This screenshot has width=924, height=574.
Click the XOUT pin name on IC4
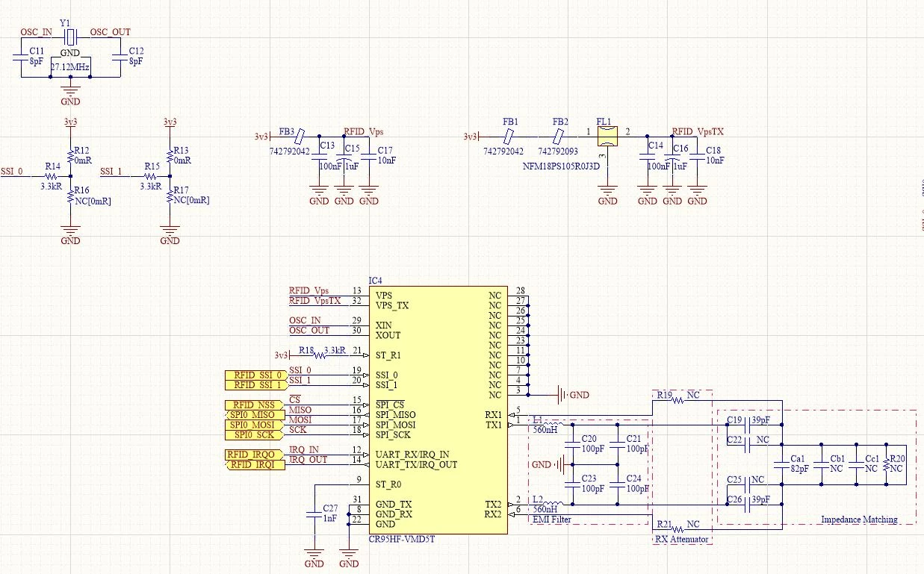click(x=388, y=336)
